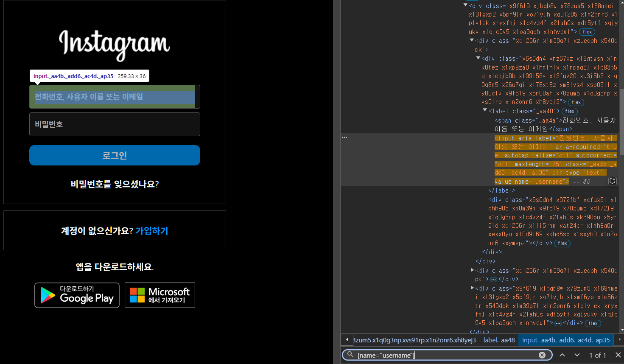624x364 pixels.
Task: Toggle flex badge on the collapsed x9f619 div
Action: [x=593, y=323]
